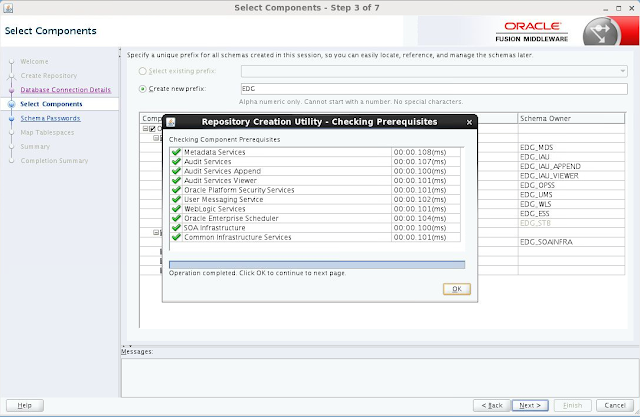
Task: Select the 'Create new prefix' radio button
Action: click(x=142, y=89)
